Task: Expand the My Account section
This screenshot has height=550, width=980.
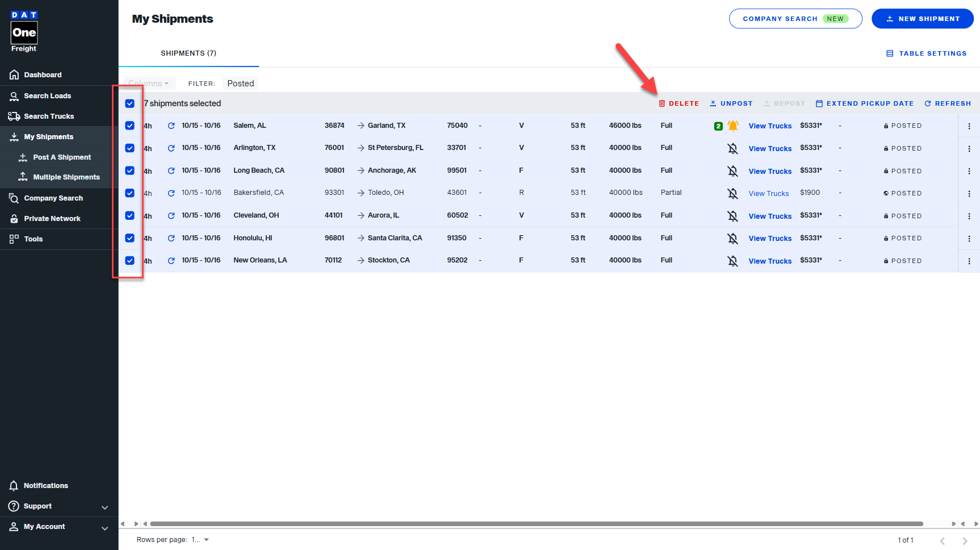Action: pos(104,527)
